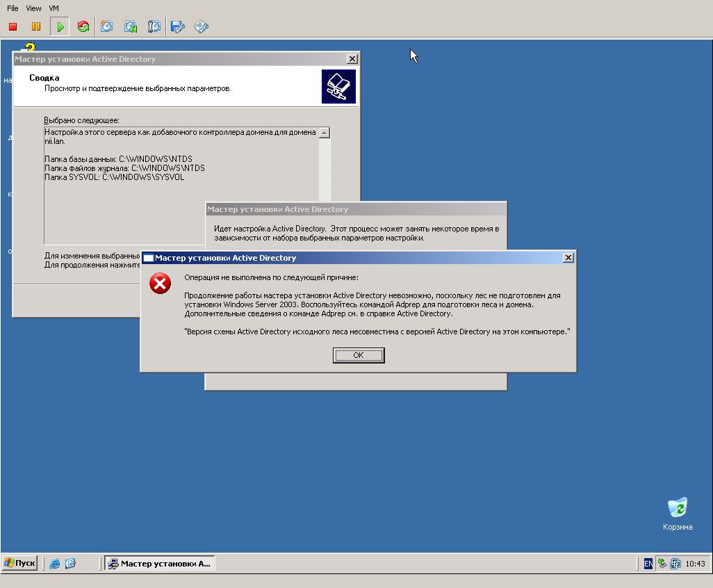
Task: Open the snapshot manager
Action: pos(154,27)
